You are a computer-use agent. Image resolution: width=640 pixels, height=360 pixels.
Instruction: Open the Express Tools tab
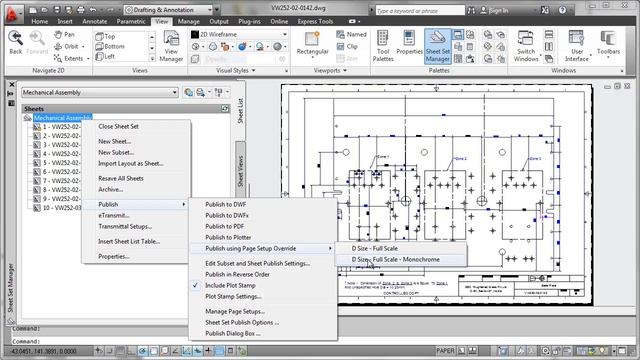click(x=315, y=21)
